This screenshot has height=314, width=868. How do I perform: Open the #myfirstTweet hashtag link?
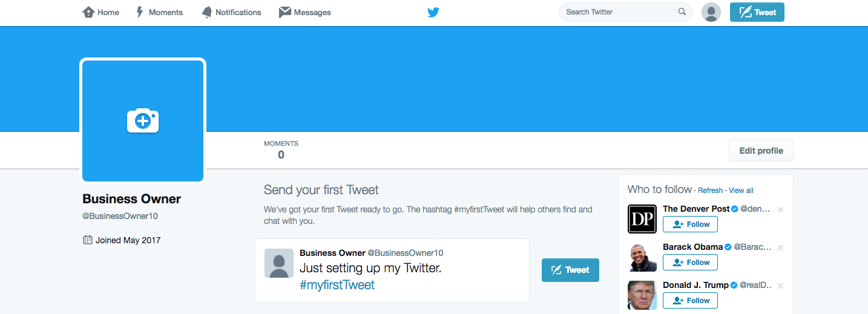tap(337, 285)
